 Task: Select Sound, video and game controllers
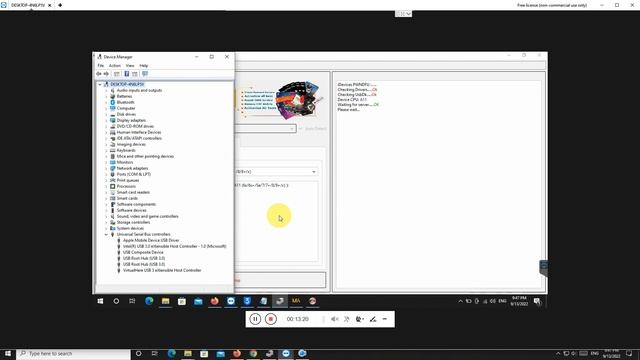click(x=147, y=216)
